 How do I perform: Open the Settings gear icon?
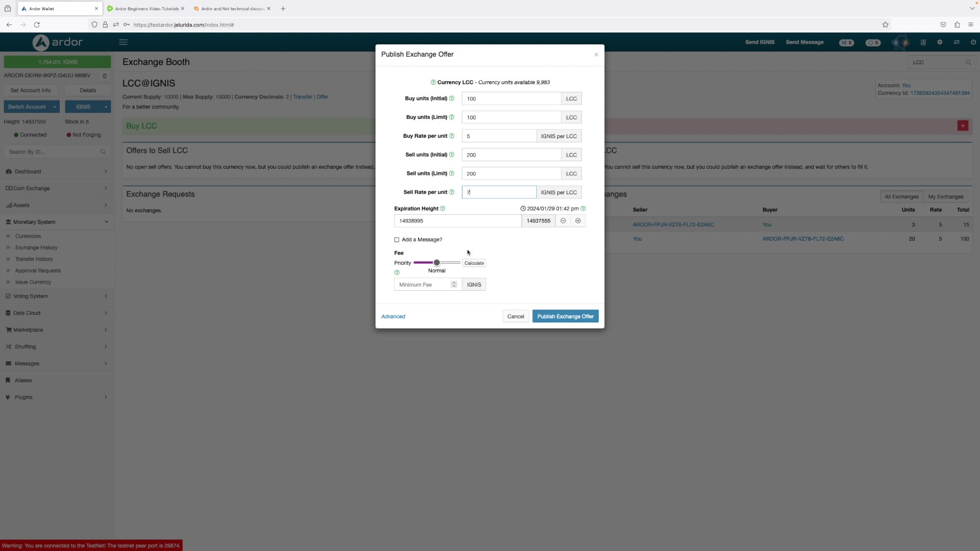pos(940,42)
